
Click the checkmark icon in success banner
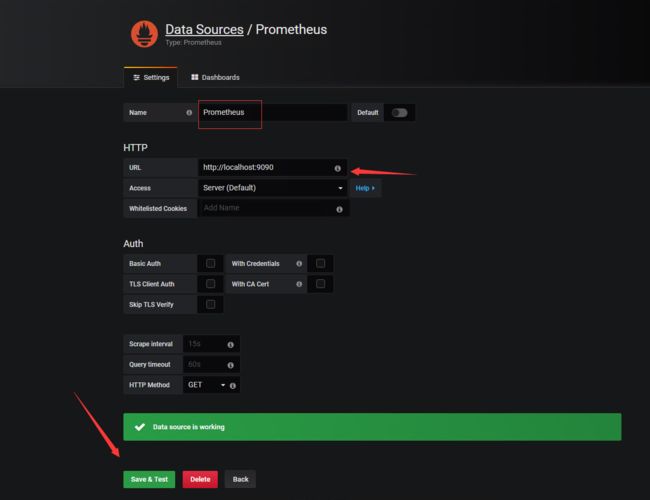coord(140,427)
